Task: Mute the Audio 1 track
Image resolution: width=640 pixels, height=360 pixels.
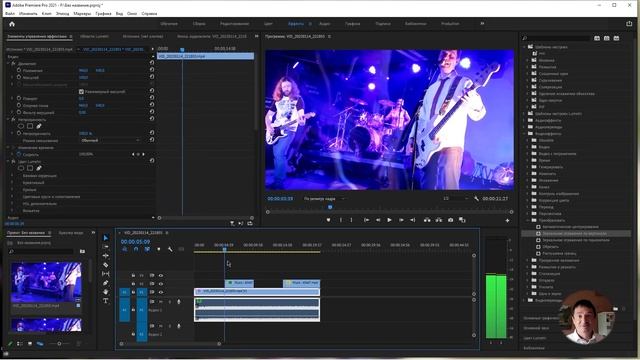Action: 160,302
